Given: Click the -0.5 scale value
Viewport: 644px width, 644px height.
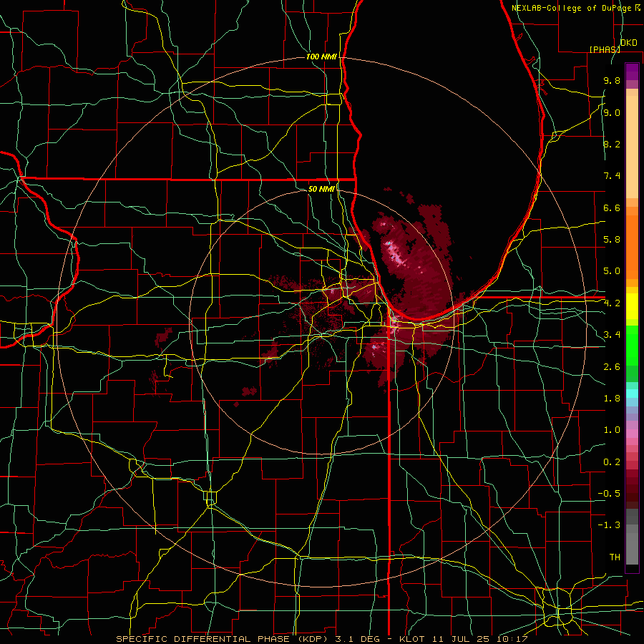Looking at the screenshot, I should 609,493.
